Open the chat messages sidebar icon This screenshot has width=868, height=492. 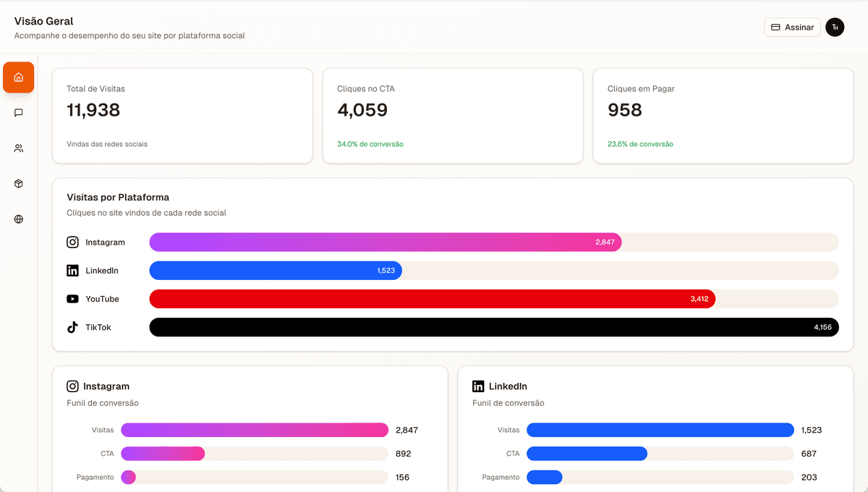point(19,113)
